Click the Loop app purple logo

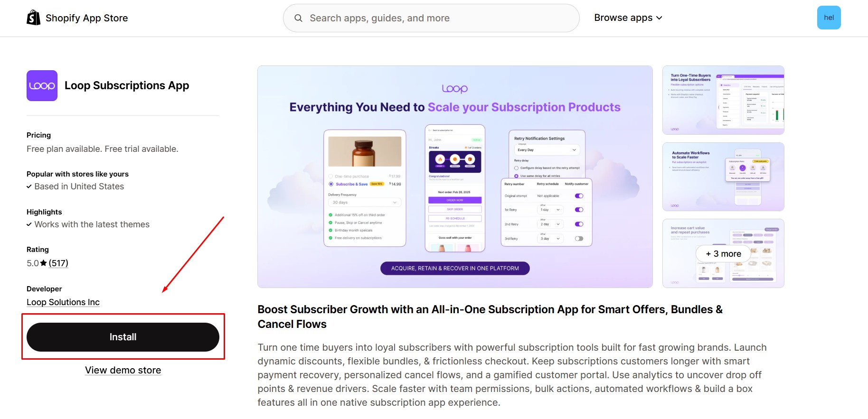pos(42,86)
